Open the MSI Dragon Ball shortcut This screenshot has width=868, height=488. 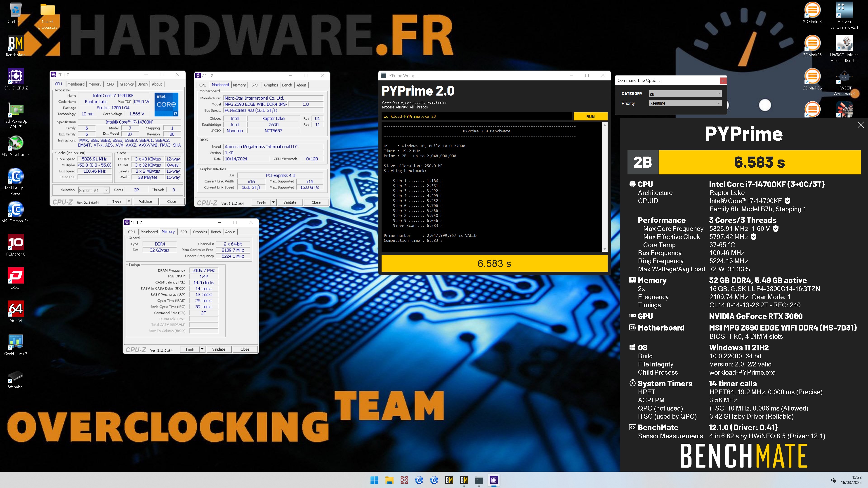pos(16,212)
